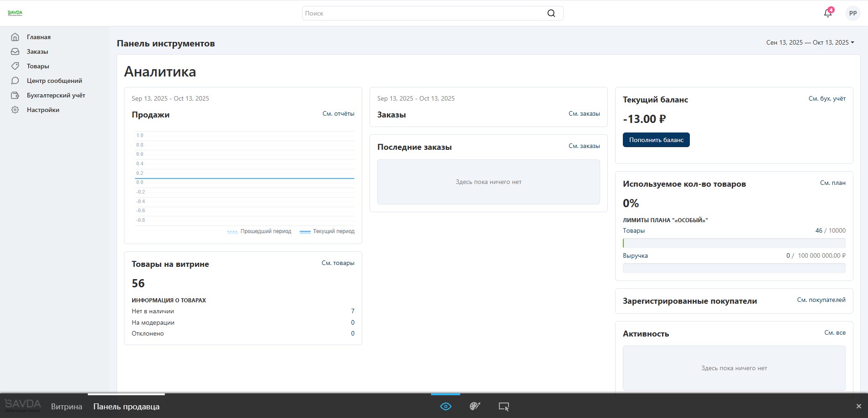Toggle preview mode with the eye icon
The image size is (868, 418).
(446, 406)
